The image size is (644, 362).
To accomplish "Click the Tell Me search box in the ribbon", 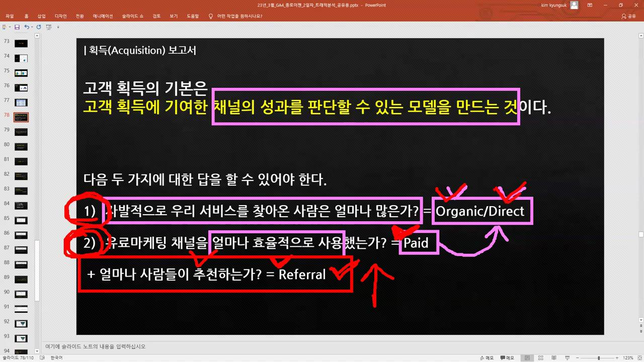I will (235, 16).
